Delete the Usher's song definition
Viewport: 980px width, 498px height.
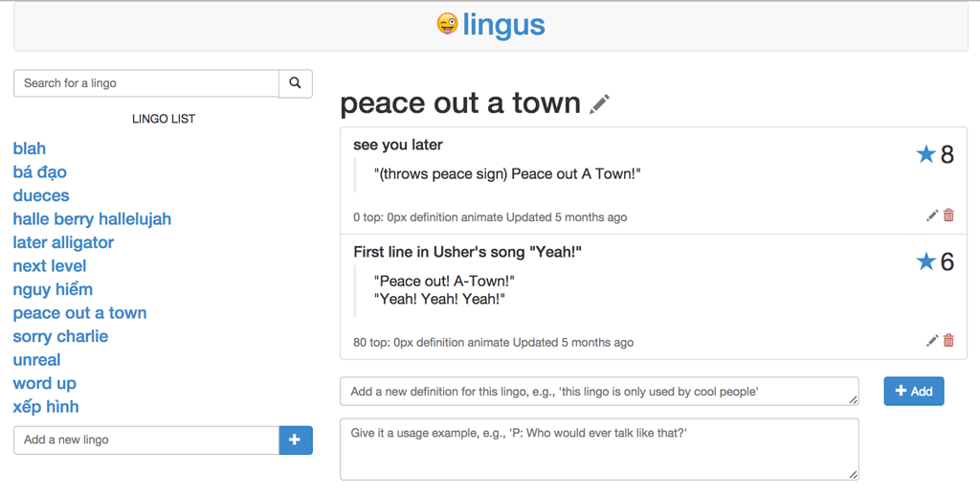948,340
